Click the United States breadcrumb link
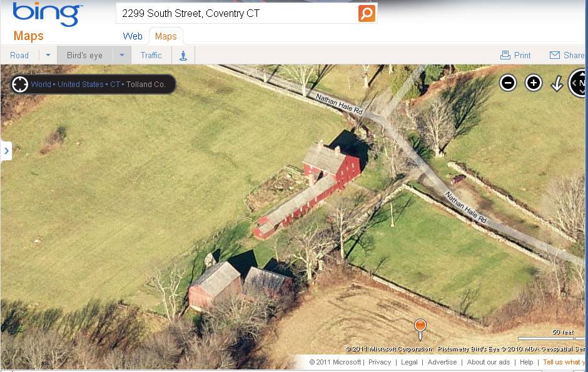The height and width of the screenshot is (372, 588). (80, 85)
